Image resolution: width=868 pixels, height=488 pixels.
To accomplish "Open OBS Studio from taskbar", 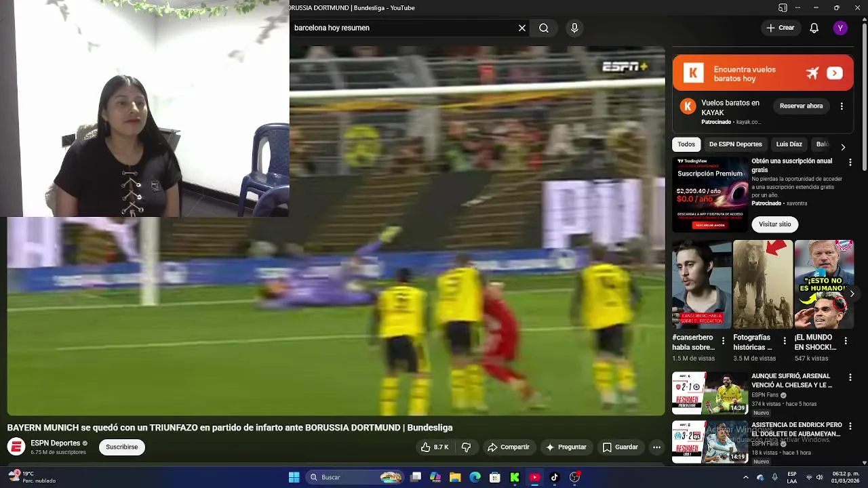I will 575,477.
